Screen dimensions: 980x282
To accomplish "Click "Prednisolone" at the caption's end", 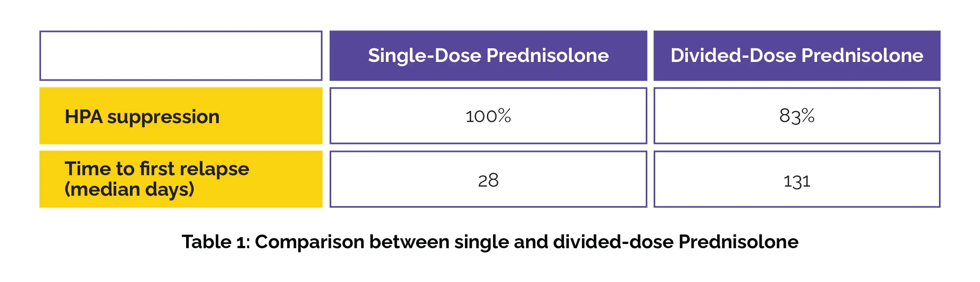I will pyautogui.click(x=738, y=242).
